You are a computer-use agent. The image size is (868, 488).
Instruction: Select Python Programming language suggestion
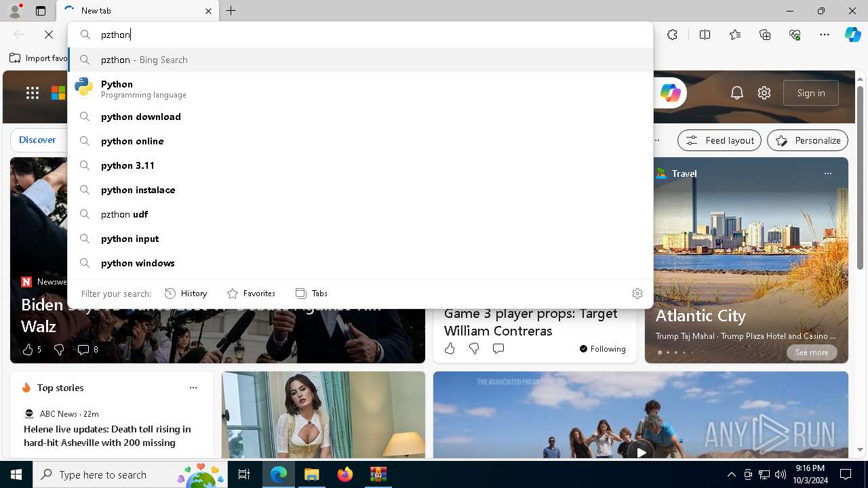[360, 88]
